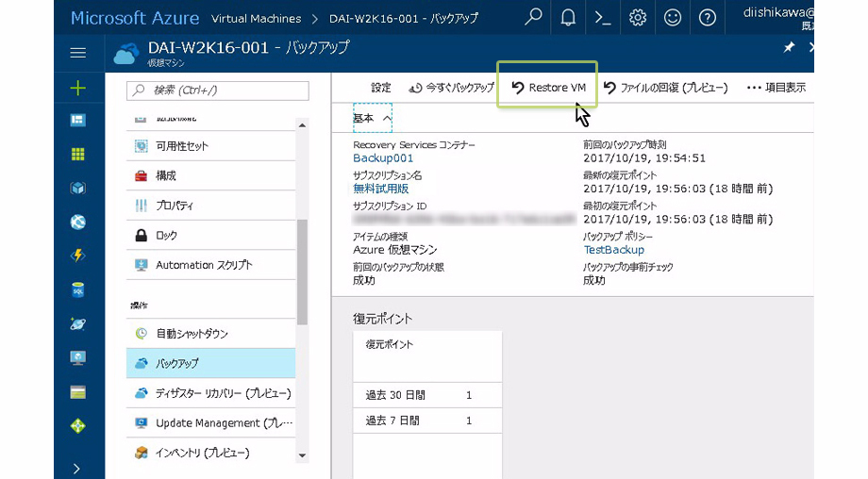Click the 2017/10/19, 19:54:51 last backup time

click(644, 158)
